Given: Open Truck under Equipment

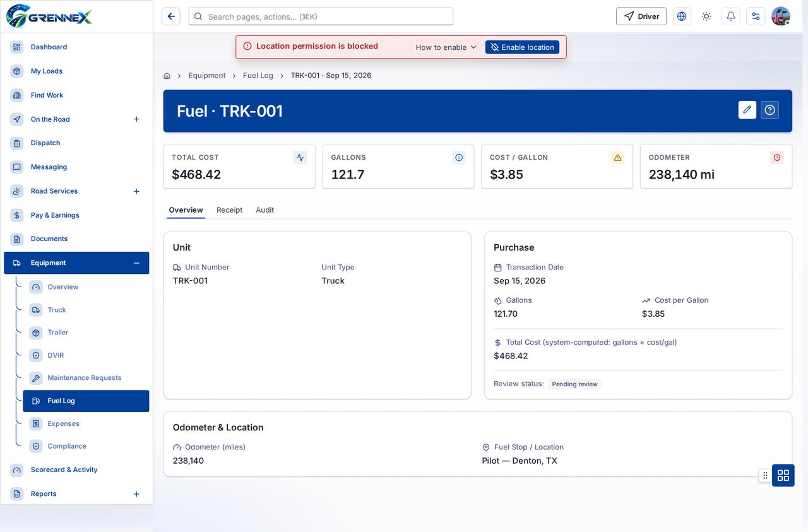Looking at the screenshot, I should click(x=86, y=310).
